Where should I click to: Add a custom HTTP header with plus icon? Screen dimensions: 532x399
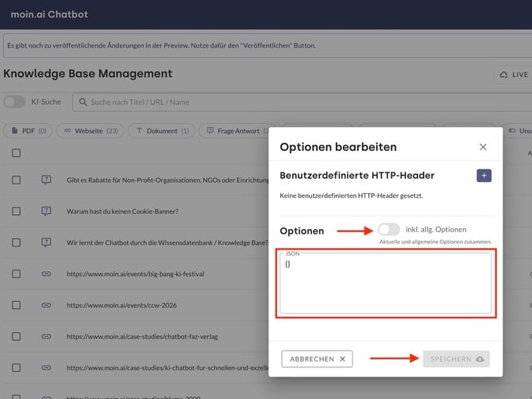pyautogui.click(x=484, y=176)
